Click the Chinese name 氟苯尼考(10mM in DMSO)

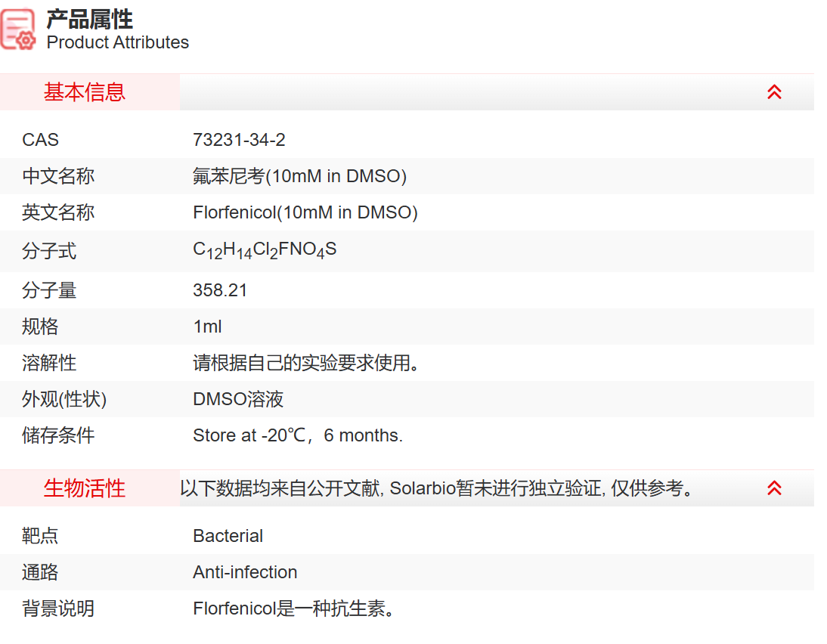point(299,176)
